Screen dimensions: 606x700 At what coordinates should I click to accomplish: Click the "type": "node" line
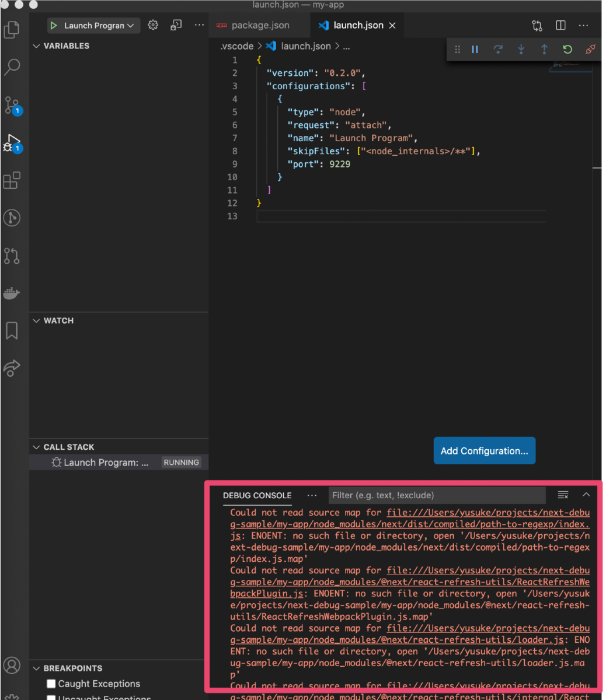click(x=326, y=112)
